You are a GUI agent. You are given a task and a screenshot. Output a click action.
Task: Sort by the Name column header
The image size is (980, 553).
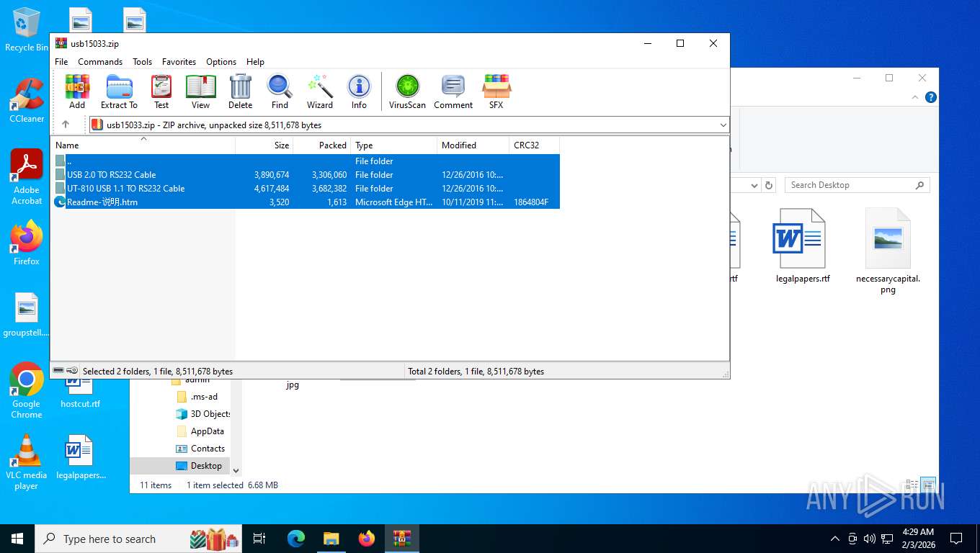(x=143, y=145)
